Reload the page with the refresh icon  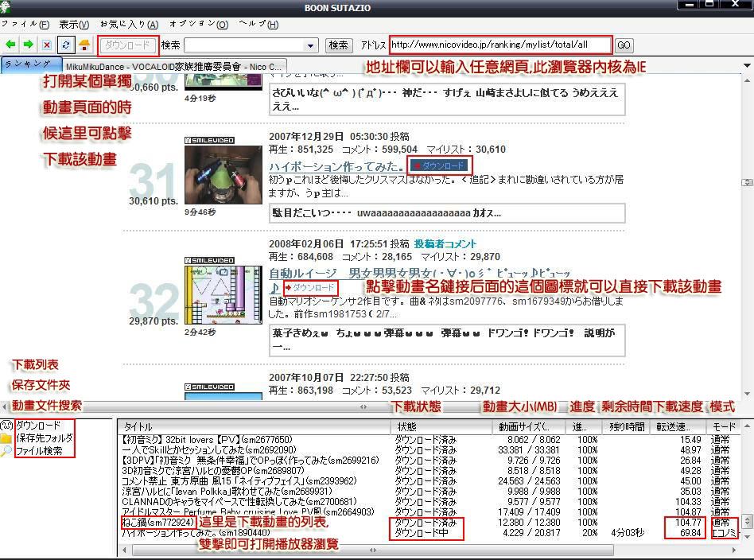[x=65, y=45]
